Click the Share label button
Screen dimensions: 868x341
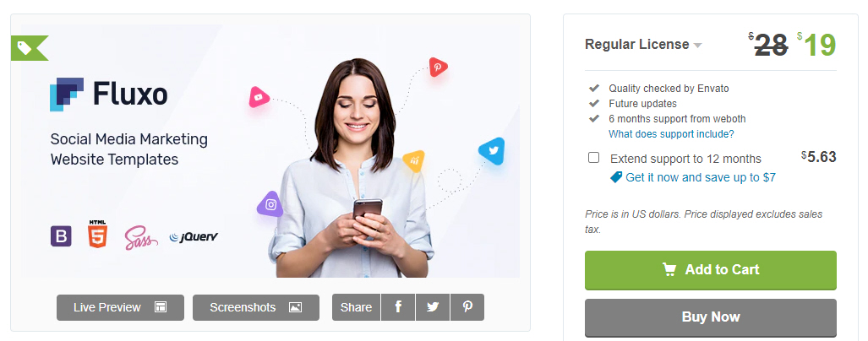356,307
